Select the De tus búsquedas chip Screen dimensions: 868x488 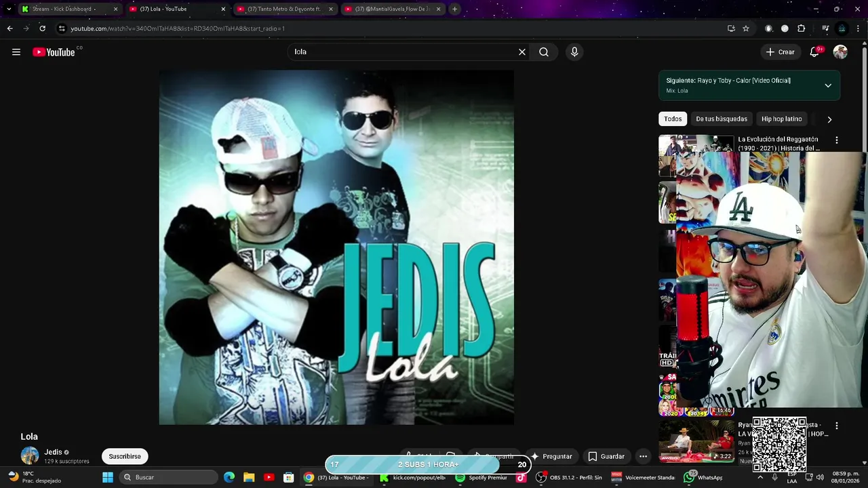click(x=722, y=119)
